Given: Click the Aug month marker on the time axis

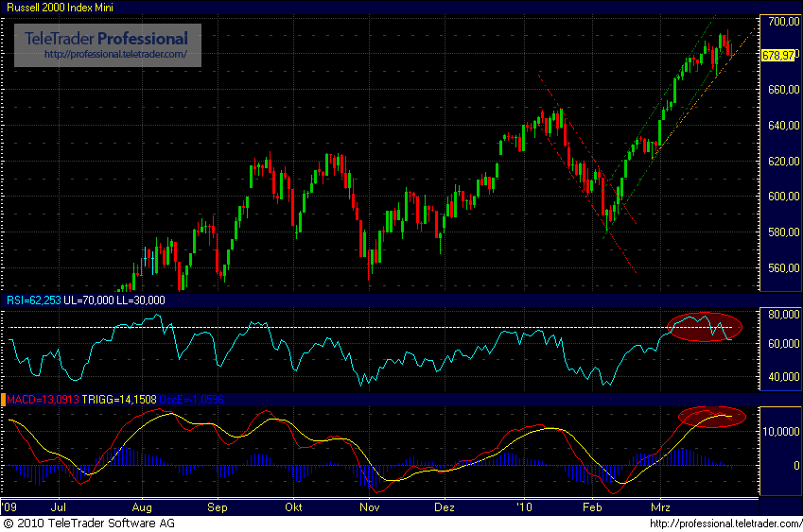Looking at the screenshot, I should [142, 507].
